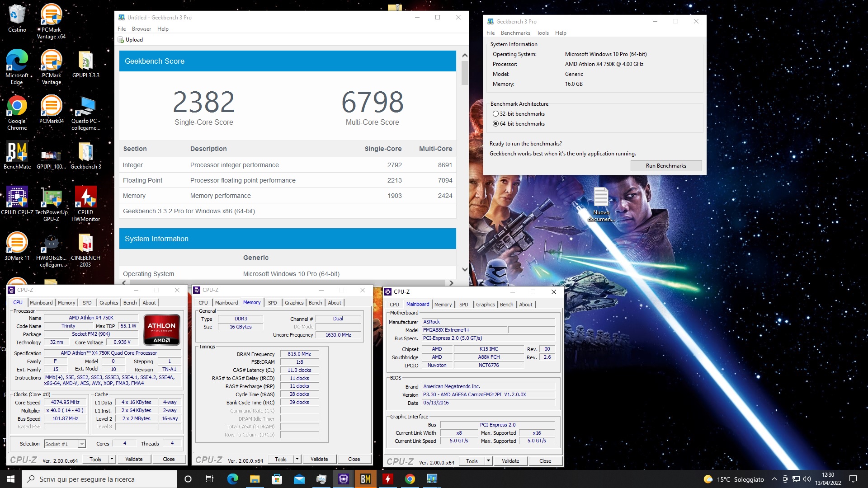Click the taskbar clock showing 12:30
This screenshot has width=868, height=488.
tap(828, 479)
